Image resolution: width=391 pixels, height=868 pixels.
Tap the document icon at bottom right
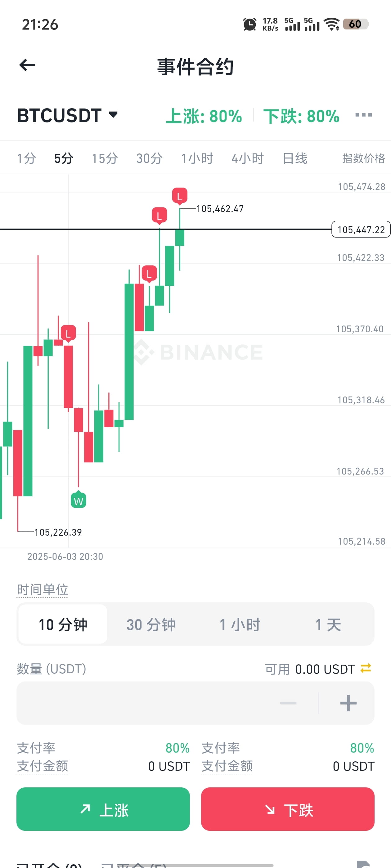pyautogui.click(x=364, y=864)
